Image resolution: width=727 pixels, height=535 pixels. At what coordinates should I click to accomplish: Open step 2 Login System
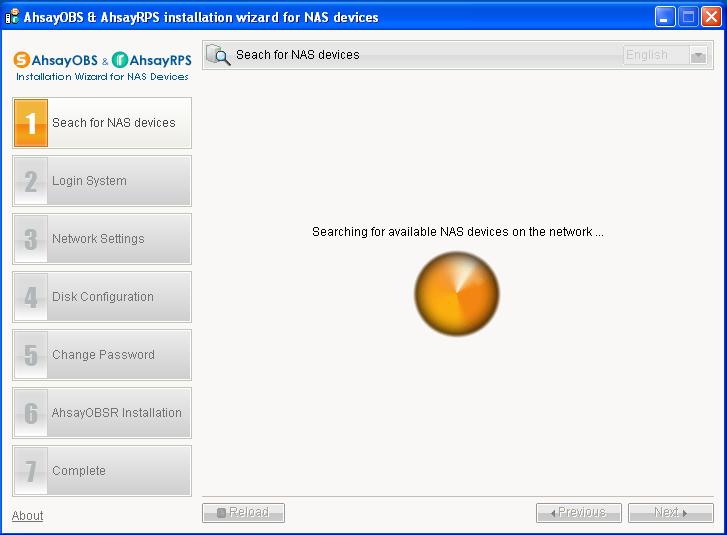102,181
